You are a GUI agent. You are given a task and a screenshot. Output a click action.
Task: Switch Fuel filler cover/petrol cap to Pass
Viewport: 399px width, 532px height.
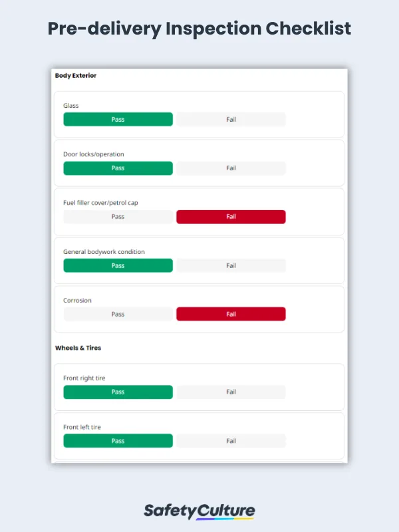click(x=118, y=217)
